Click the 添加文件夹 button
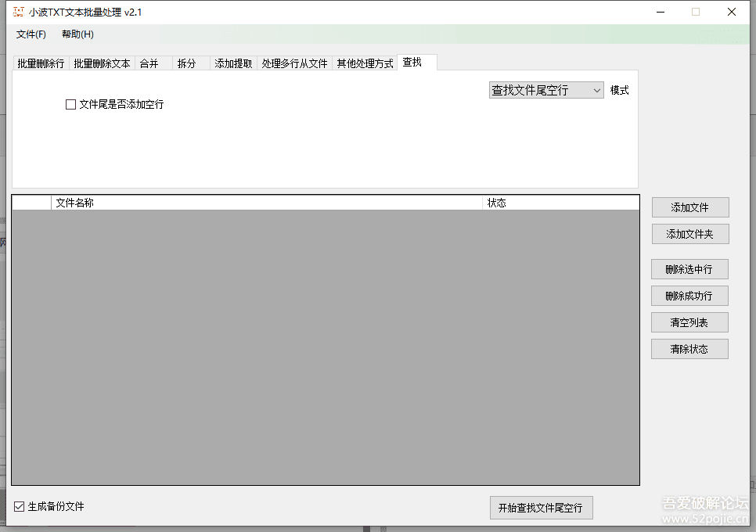 [x=689, y=233]
